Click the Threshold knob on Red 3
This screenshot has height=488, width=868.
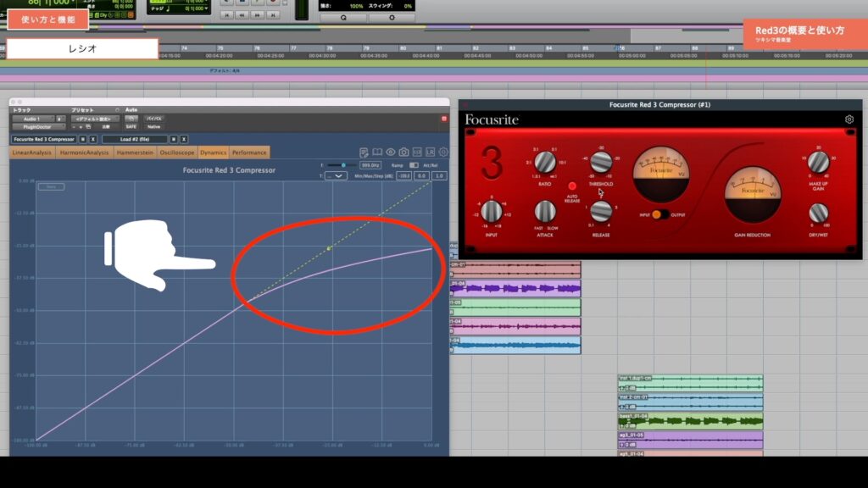pos(601,162)
